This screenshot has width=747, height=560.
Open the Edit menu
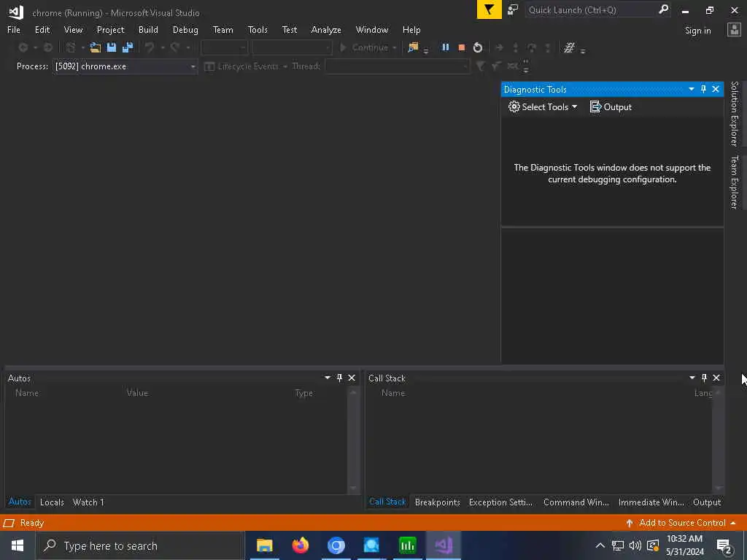(42, 29)
